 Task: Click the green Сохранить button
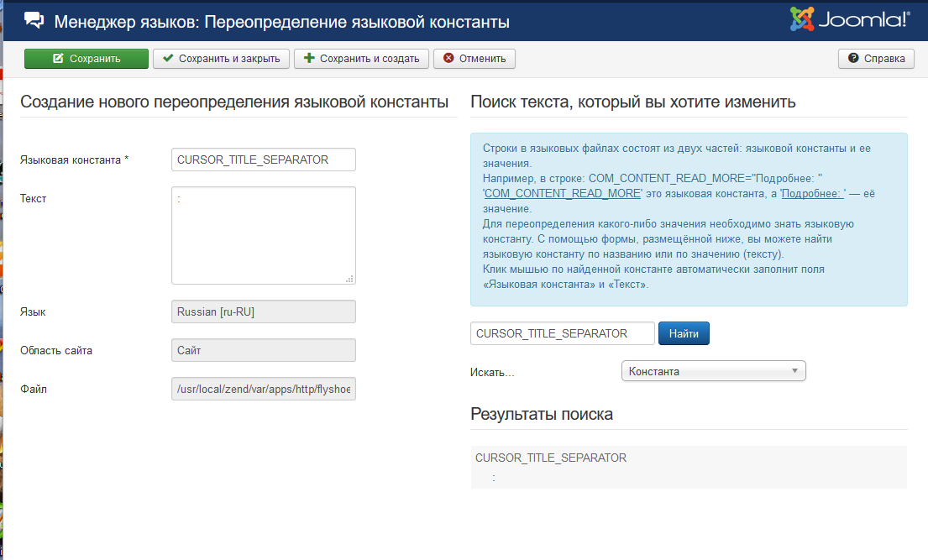[x=87, y=59]
